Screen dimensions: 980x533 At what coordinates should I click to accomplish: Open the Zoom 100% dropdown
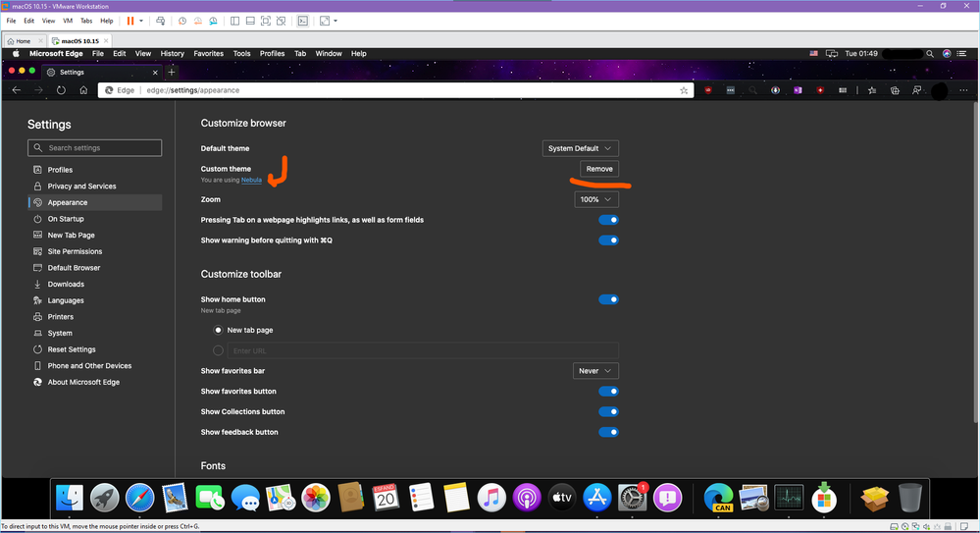[x=596, y=199]
